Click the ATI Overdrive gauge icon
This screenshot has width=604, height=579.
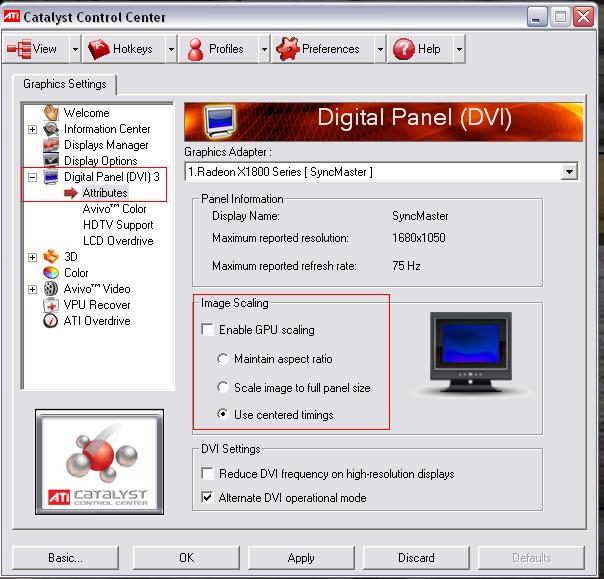tap(51, 321)
